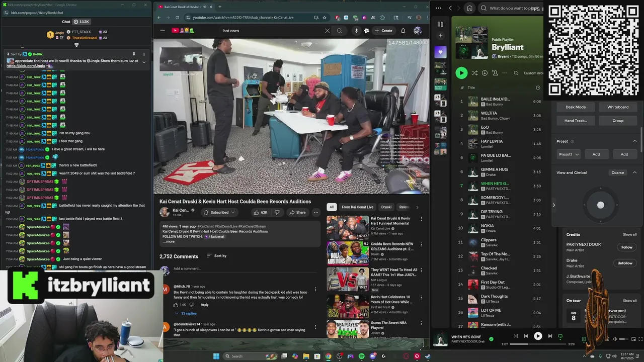The width and height of the screenshot is (644, 362).
Task: Open comments Sort by dropdown
Action: [x=217, y=256]
